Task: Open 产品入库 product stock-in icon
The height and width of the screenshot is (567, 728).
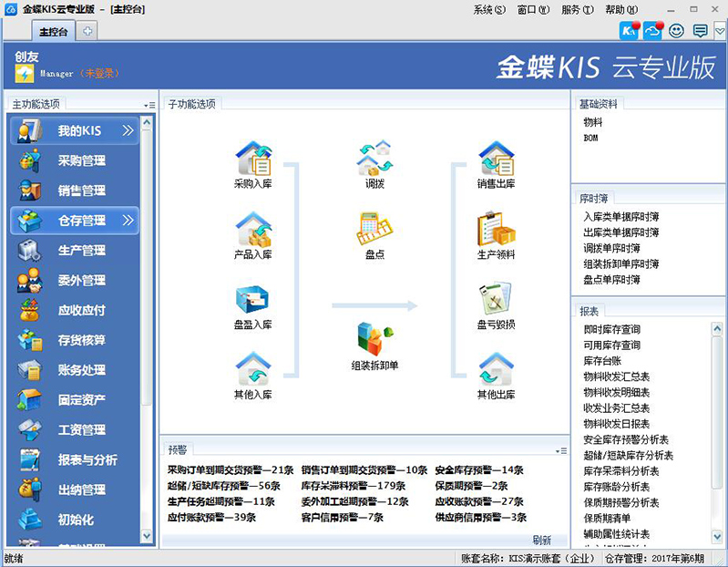Action: (253, 235)
